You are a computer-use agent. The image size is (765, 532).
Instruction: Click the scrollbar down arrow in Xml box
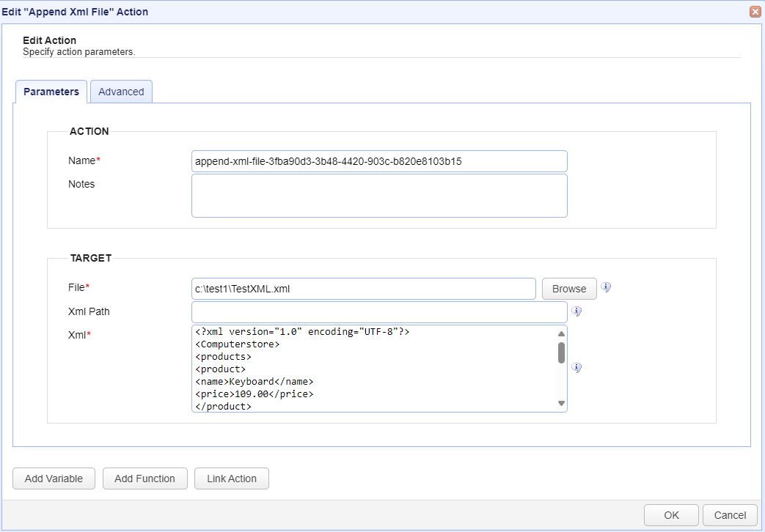click(561, 402)
